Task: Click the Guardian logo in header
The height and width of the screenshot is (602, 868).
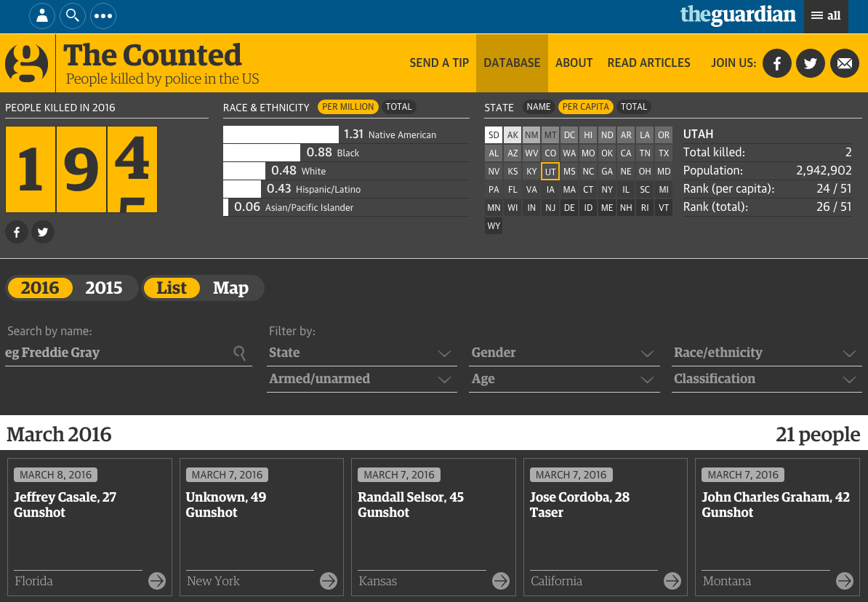Action: [x=737, y=15]
